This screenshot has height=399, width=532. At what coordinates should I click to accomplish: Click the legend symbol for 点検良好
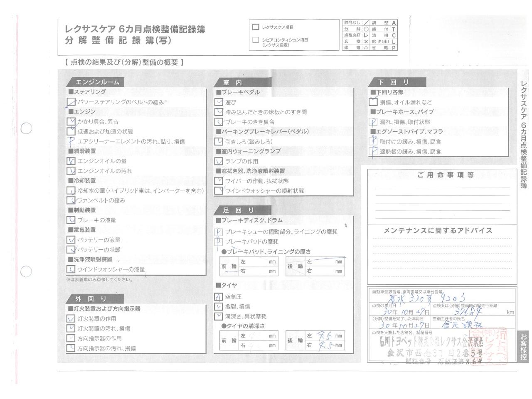coord(366,35)
